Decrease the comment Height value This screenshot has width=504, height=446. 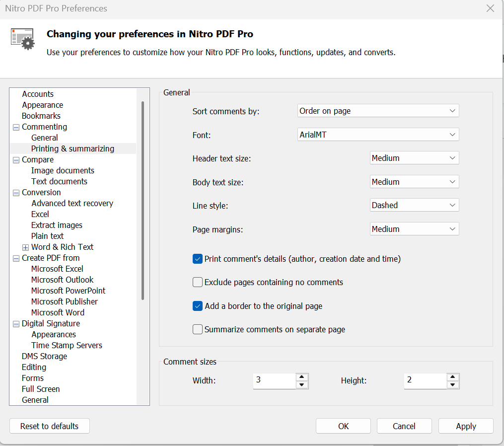[x=453, y=385]
